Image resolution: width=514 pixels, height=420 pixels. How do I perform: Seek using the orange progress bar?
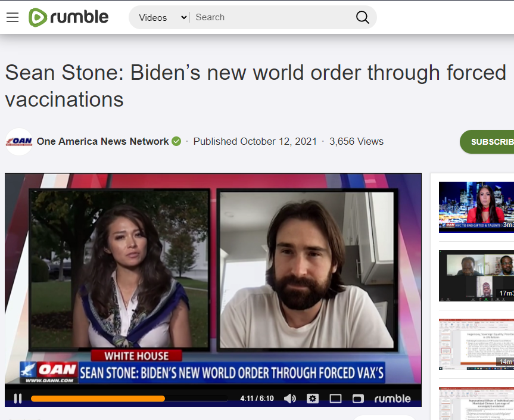(129, 399)
